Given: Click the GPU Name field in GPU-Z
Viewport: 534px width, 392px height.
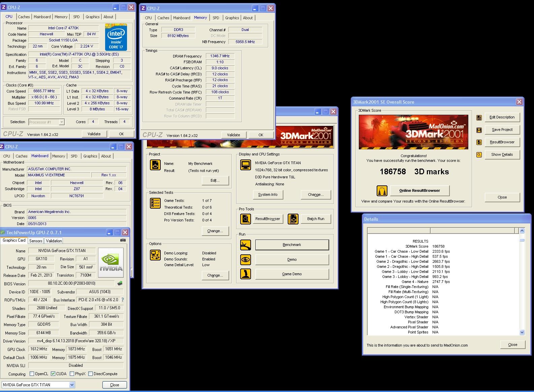Looking at the screenshot, I should coord(62,251).
